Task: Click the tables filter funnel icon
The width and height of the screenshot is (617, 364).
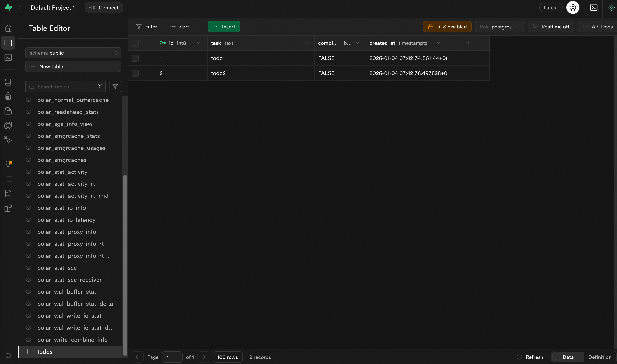Action: coord(115,87)
